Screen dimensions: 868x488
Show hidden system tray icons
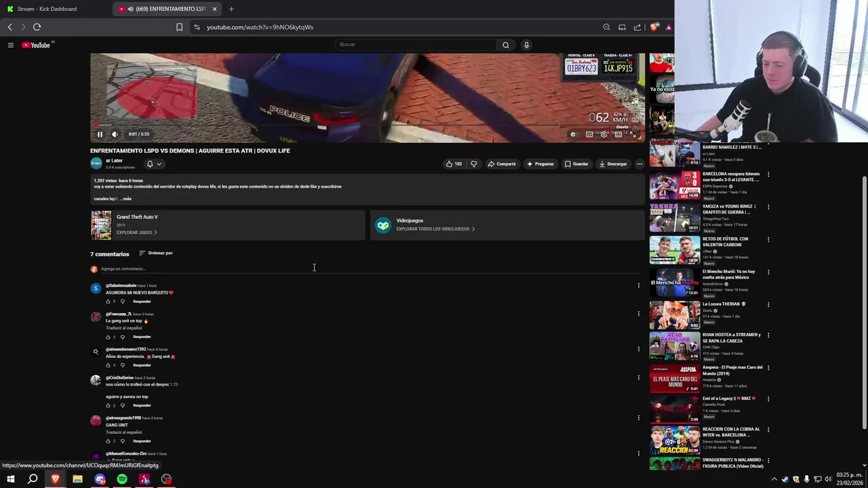tap(774, 479)
